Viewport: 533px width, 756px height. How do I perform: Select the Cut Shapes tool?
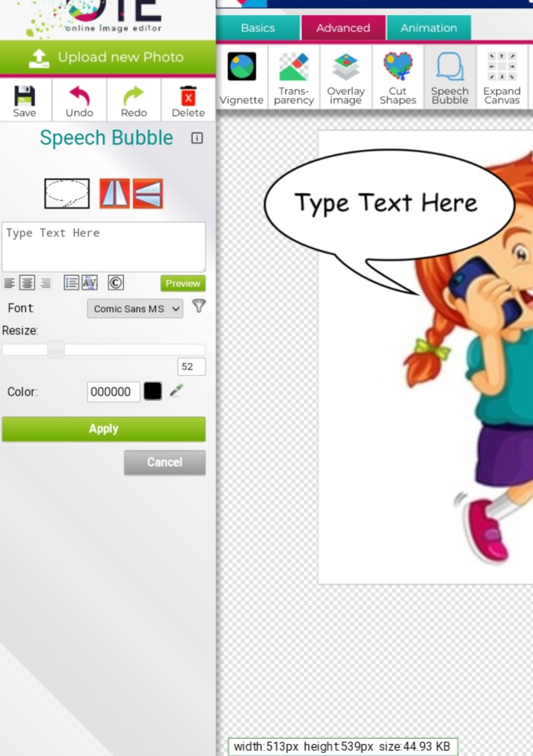398,78
